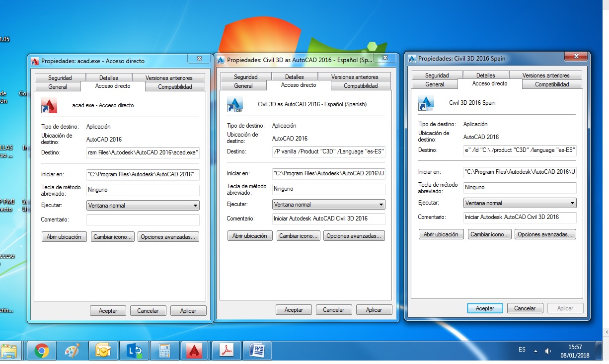Viewport: 609px width, 364px height.
Task: Open Google Chrome from the taskbar
Action: [x=42, y=351]
